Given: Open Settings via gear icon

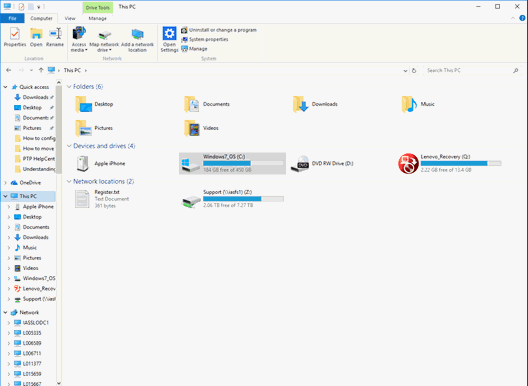Looking at the screenshot, I should 169,39.
